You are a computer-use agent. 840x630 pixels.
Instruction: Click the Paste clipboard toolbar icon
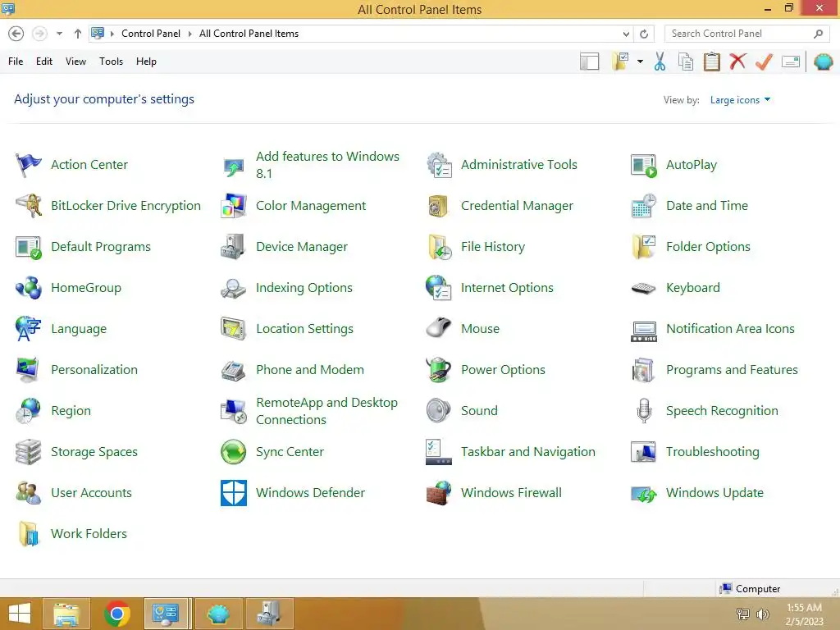(711, 62)
